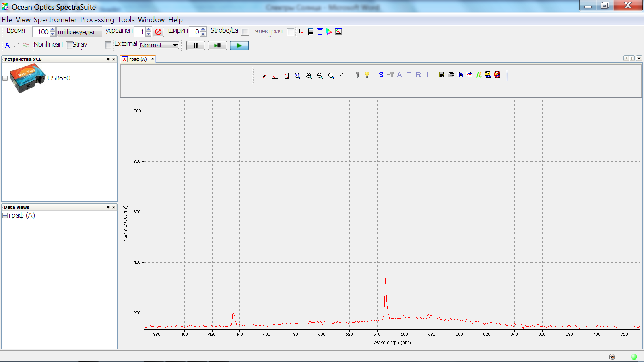Select the pan graph arrows tool
This screenshot has width=644, height=362.
[343, 76]
